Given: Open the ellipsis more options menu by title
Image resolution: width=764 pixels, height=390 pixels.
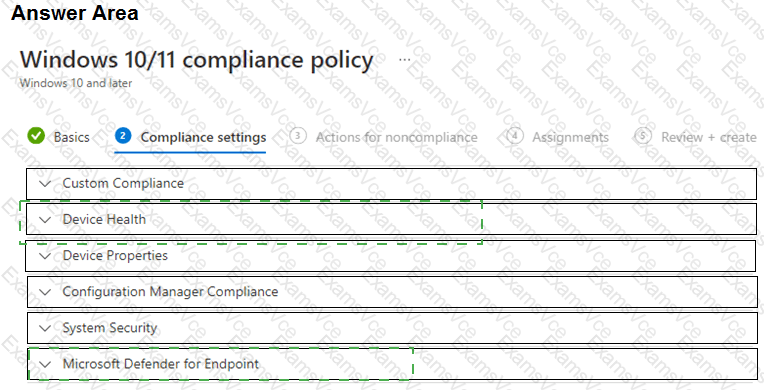Looking at the screenshot, I should pos(404,60).
